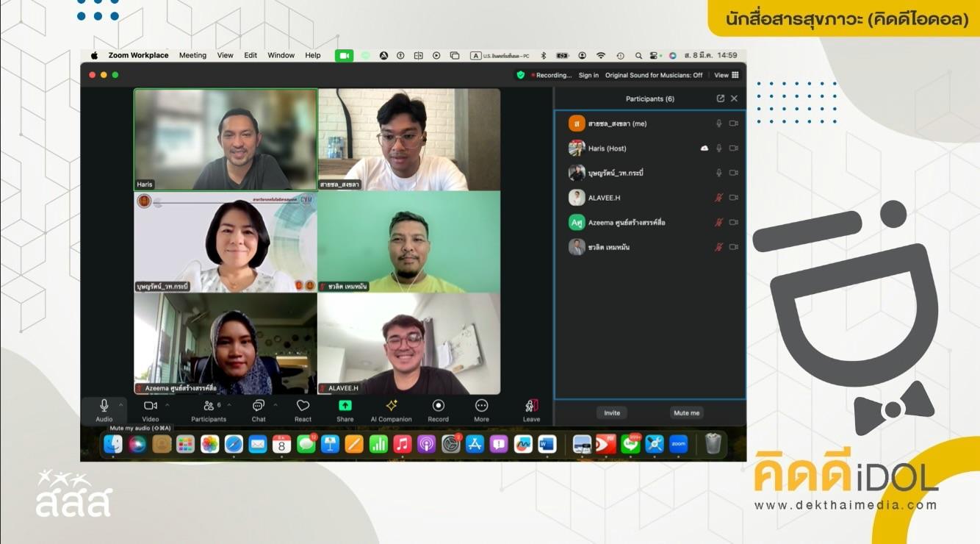
Task: Open the View layout dropdown
Action: (726, 75)
